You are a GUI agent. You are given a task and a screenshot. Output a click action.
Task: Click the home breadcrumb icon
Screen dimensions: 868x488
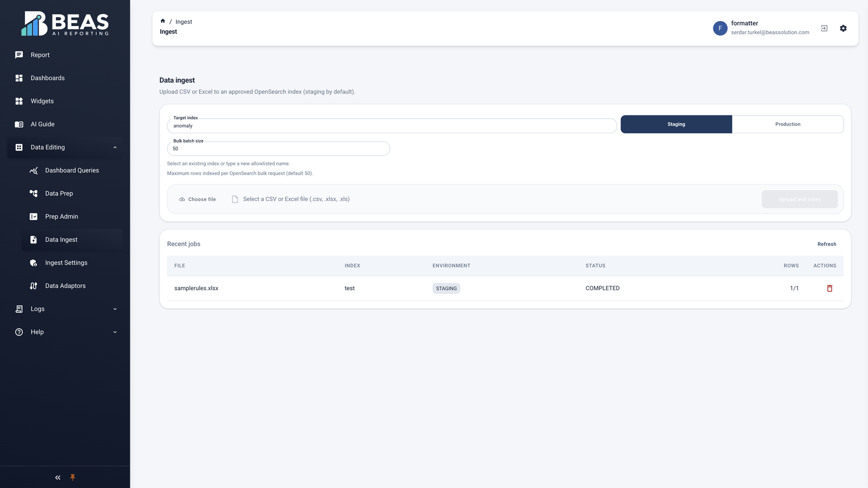(x=163, y=21)
